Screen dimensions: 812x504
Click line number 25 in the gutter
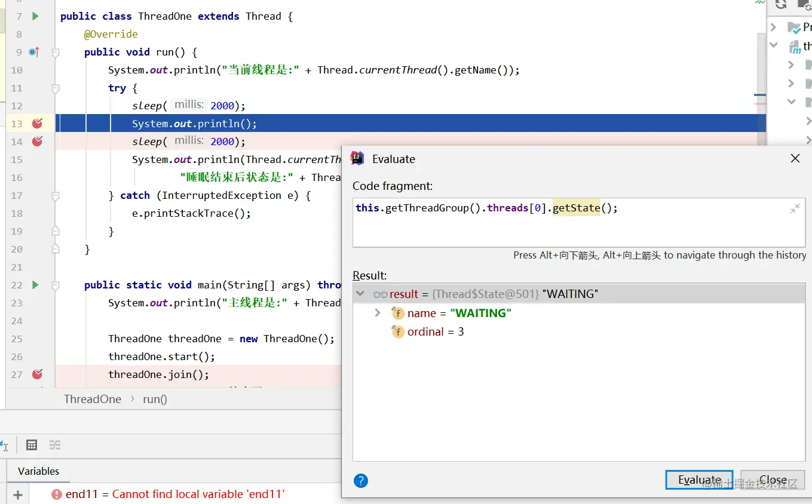click(17, 339)
